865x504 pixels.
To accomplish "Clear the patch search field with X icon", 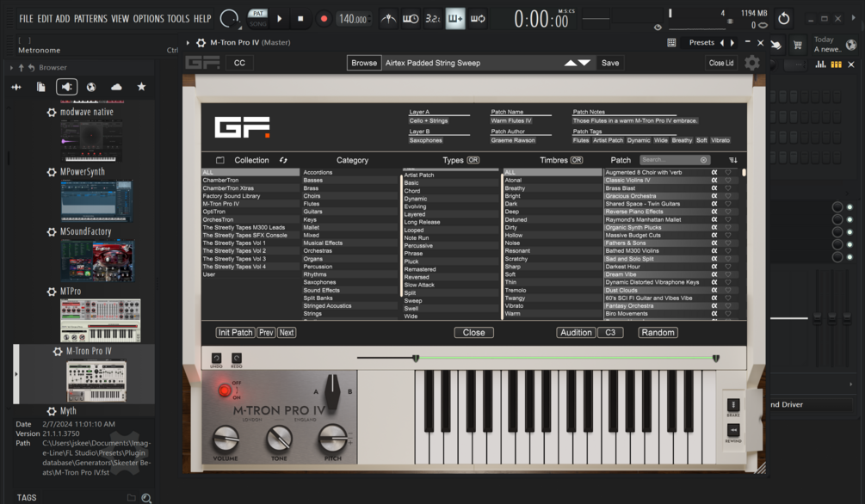I will pos(703,160).
